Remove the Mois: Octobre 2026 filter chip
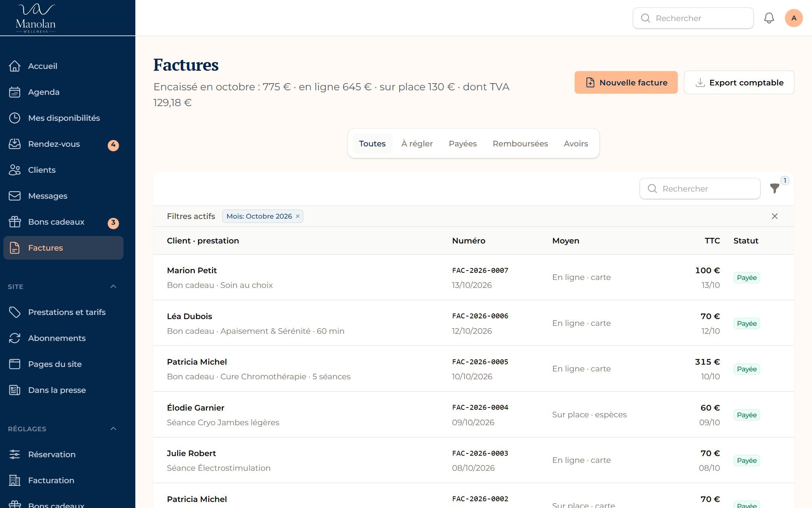Screen dimensions: 812x508 pos(298,216)
